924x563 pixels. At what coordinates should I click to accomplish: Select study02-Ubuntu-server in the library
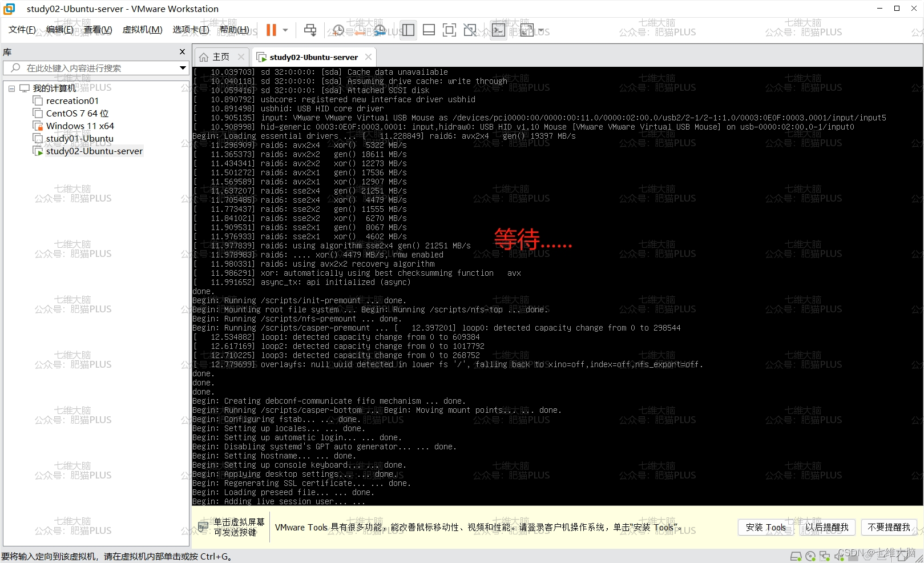click(x=94, y=151)
